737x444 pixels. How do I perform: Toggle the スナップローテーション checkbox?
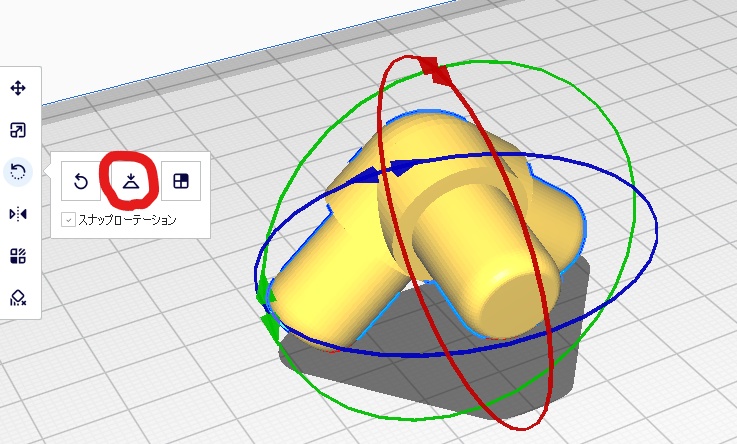click(69, 219)
